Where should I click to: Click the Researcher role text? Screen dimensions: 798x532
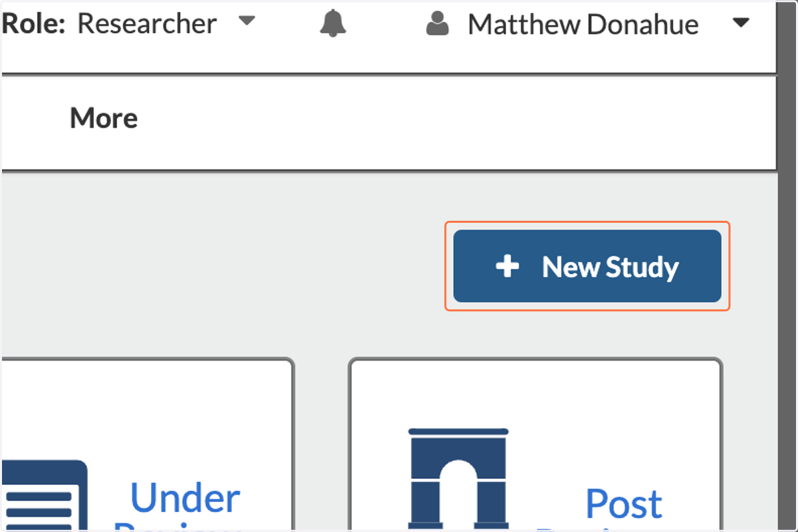(x=147, y=24)
